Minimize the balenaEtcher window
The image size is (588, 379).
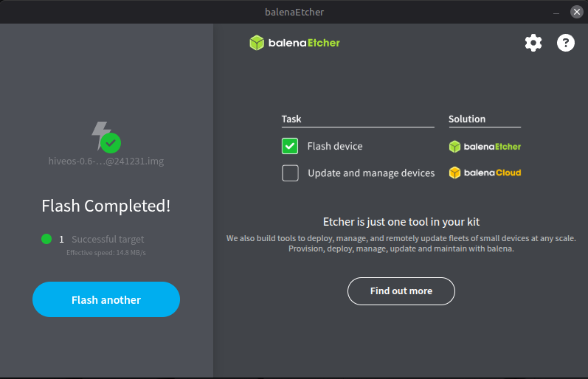(553, 12)
